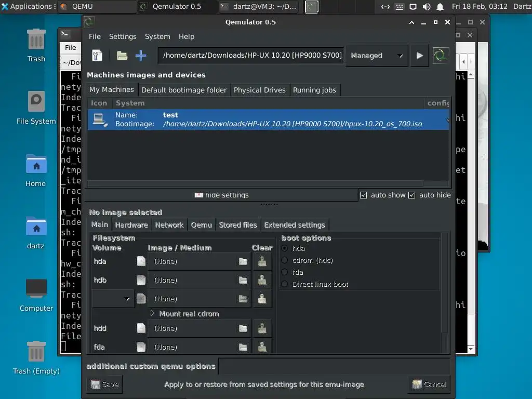The height and width of the screenshot is (399, 532).
Task: Clear the hda image entry
Action: tap(262, 261)
